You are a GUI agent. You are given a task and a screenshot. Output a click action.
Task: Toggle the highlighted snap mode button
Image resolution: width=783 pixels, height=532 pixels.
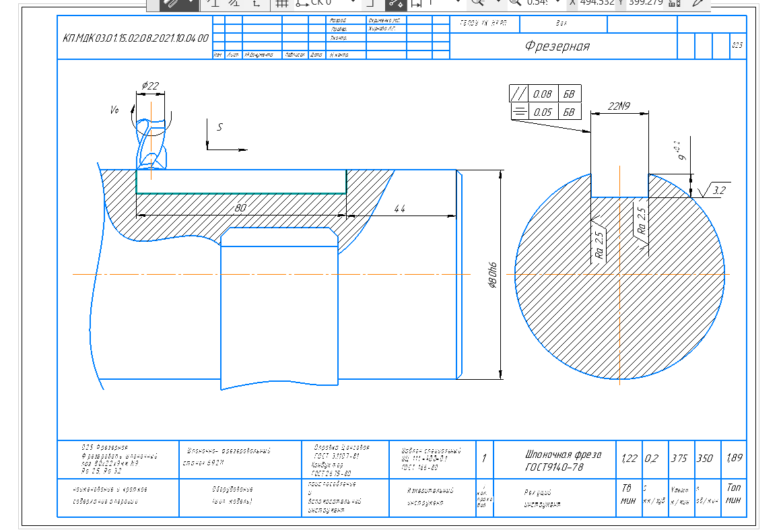[x=395, y=3]
